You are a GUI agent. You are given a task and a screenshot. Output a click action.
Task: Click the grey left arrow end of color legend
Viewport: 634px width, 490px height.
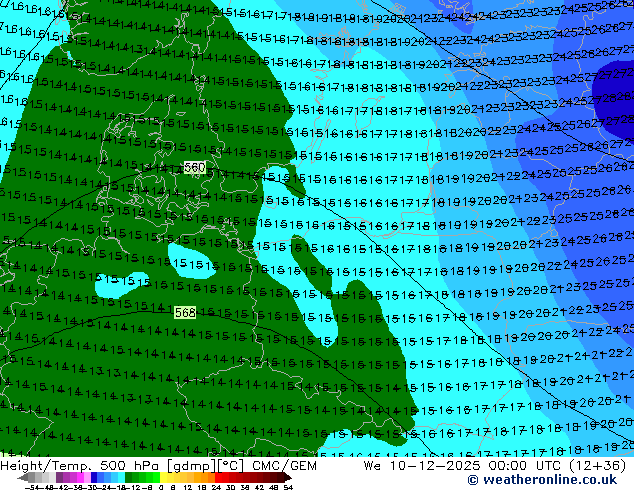23,477
